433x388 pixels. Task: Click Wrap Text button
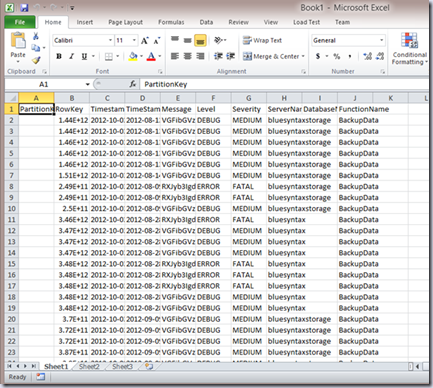262,40
